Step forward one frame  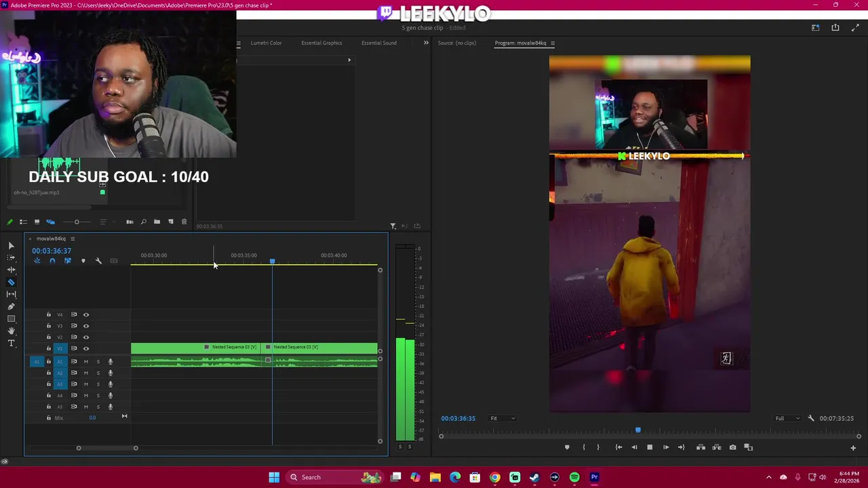coord(665,447)
